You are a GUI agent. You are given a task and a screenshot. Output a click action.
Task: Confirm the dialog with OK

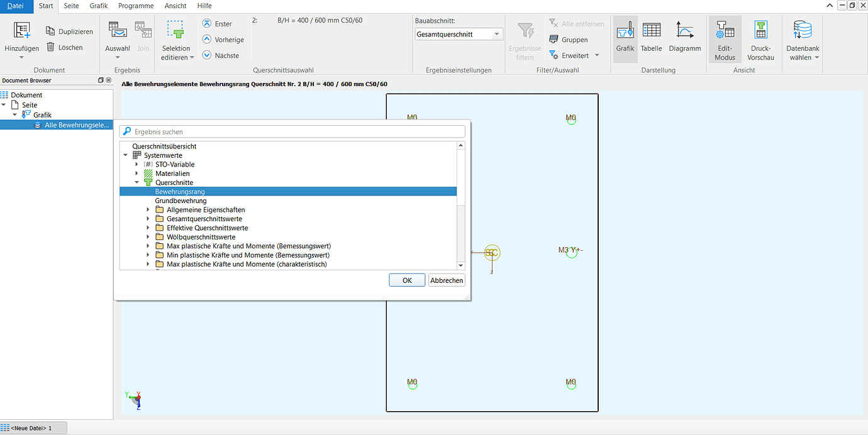407,280
